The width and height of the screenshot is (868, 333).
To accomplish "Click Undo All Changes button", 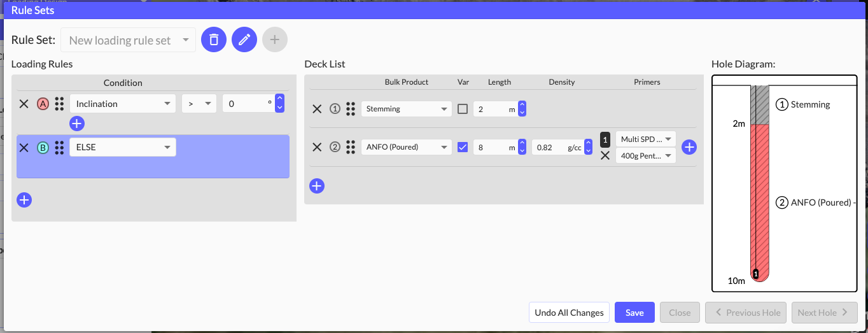I will click(569, 313).
